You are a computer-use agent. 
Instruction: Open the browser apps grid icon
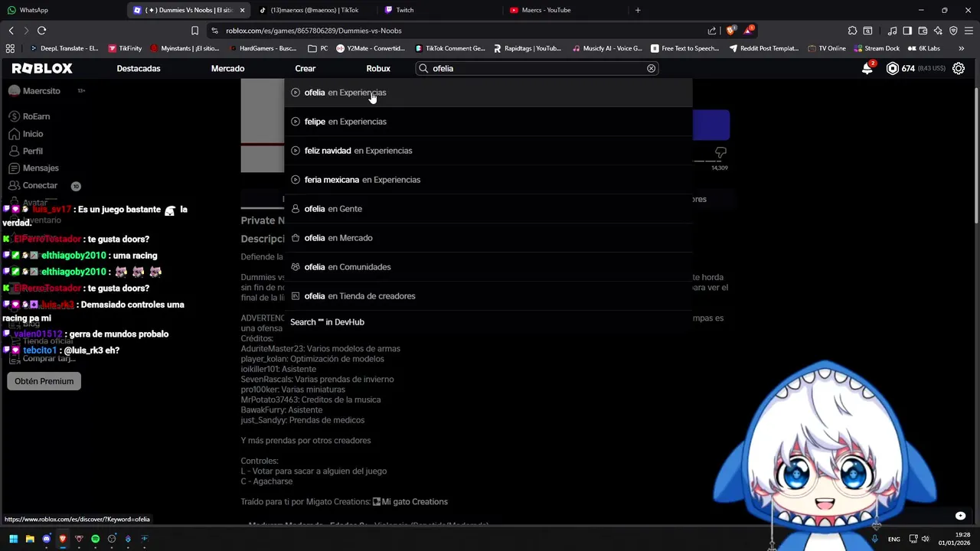(x=10, y=48)
